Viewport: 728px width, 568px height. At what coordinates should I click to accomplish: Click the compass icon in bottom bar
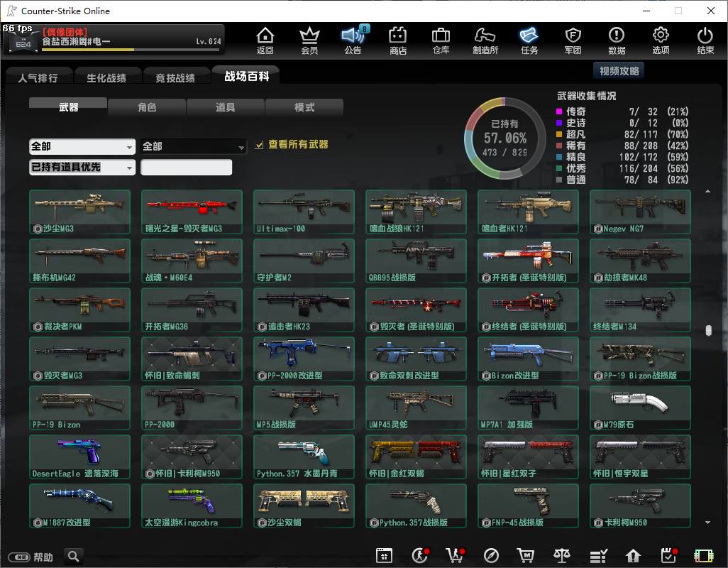click(x=491, y=555)
